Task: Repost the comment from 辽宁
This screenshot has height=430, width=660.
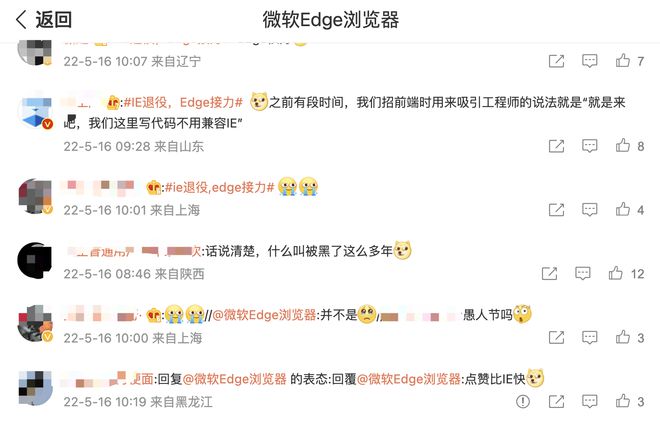Action: 556,61
